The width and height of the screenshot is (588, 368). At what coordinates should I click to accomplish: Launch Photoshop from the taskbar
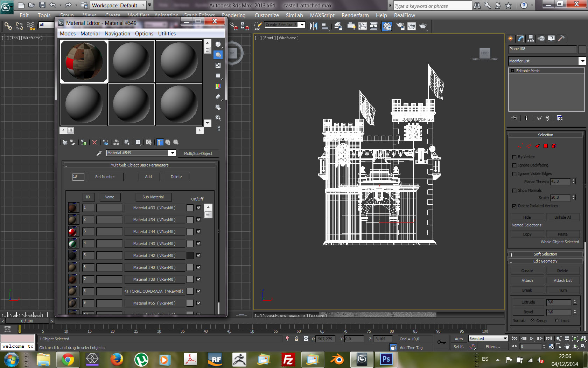(386, 359)
